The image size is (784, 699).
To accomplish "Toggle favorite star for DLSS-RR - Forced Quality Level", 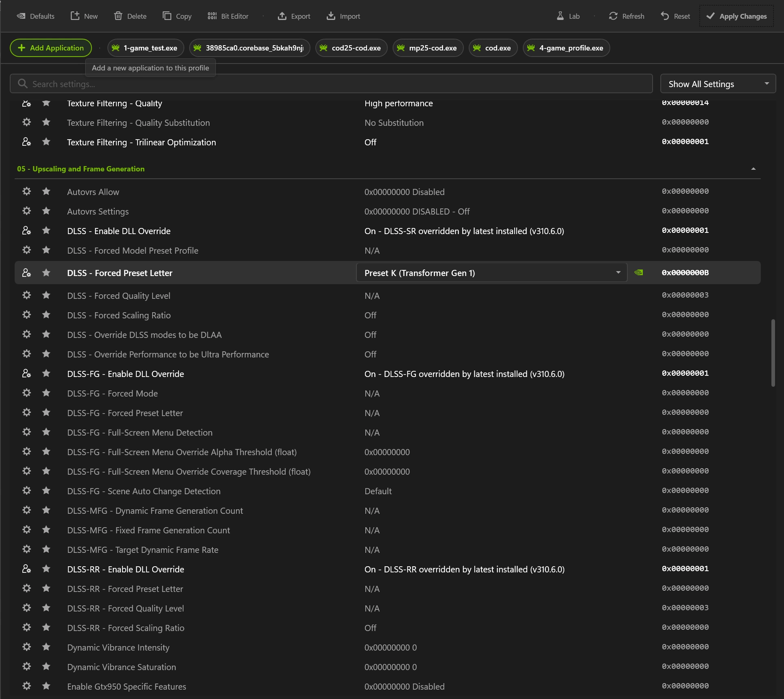I will [46, 608].
